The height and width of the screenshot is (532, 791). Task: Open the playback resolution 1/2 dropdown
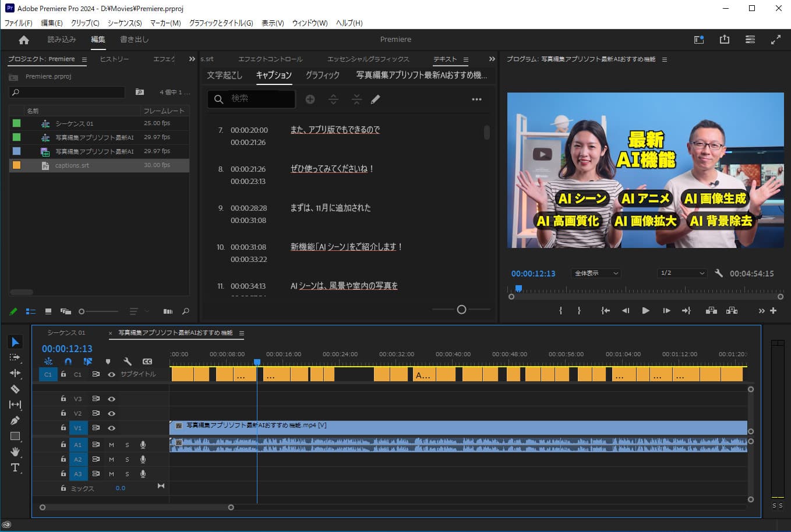coord(682,273)
